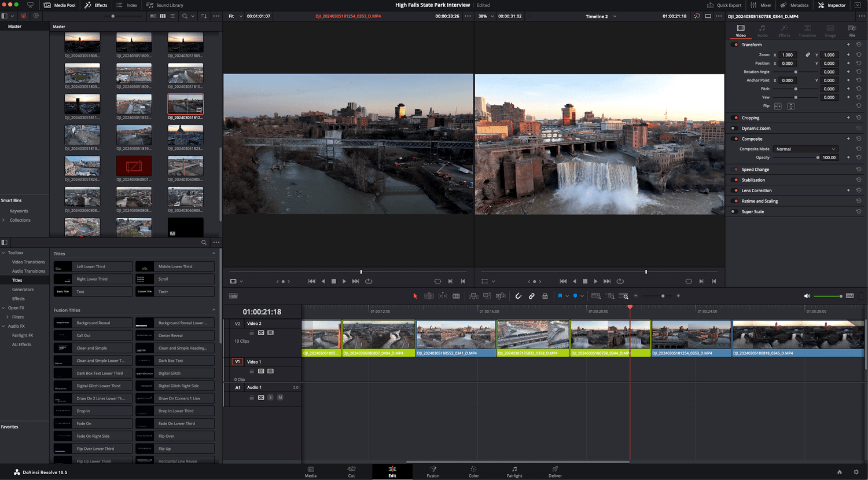The width and height of the screenshot is (868, 480).
Task: Open the Timeline 2 name dropdown
Action: pos(615,16)
